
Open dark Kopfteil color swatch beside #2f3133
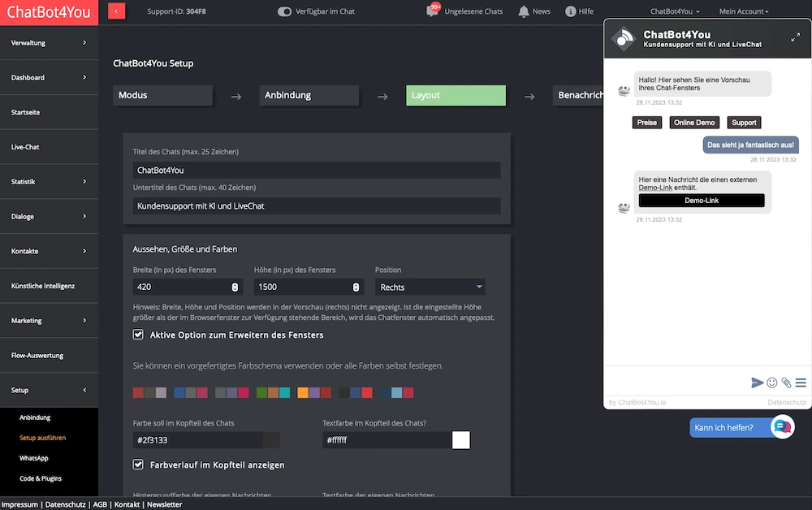pyautogui.click(x=271, y=440)
